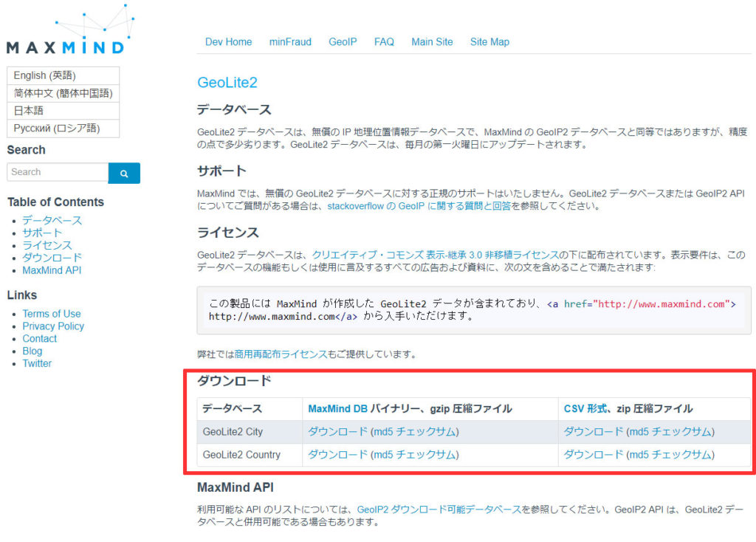Image resolution: width=756 pixels, height=542 pixels.
Task: Download GeoLite2 City CSV zip
Action: [x=594, y=431]
